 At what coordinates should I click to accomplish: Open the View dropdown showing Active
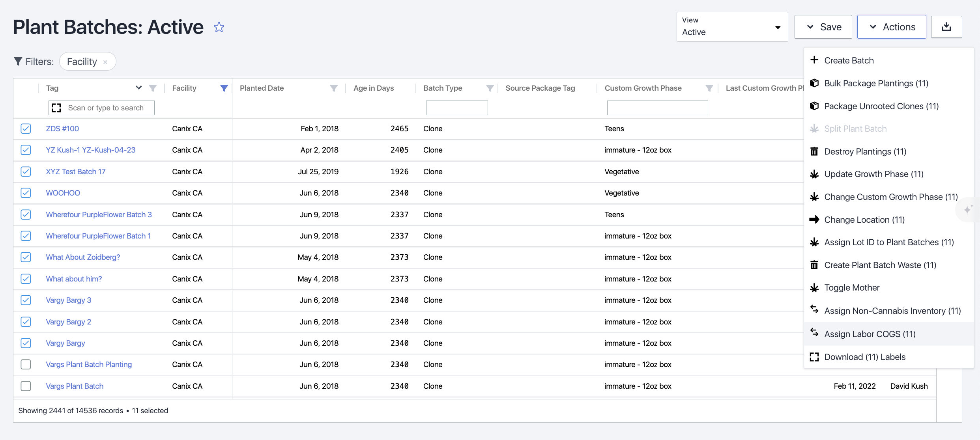[732, 27]
